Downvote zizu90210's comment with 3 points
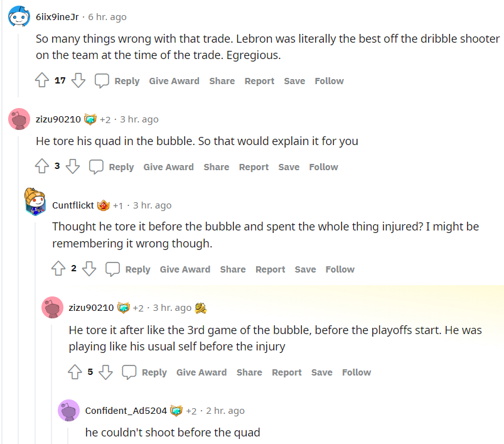The height and width of the screenshot is (444, 504). point(73,167)
